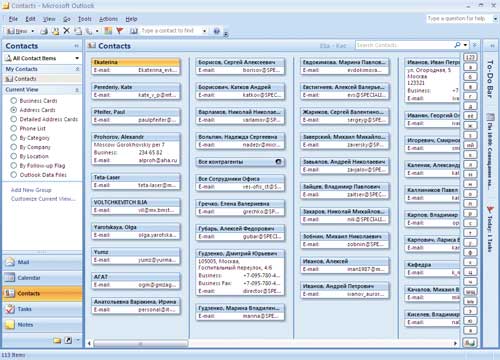Viewport: 500px width, 360px height.
Task: Open the search options dropdown arrow
Action: click(x=465, y=45)
